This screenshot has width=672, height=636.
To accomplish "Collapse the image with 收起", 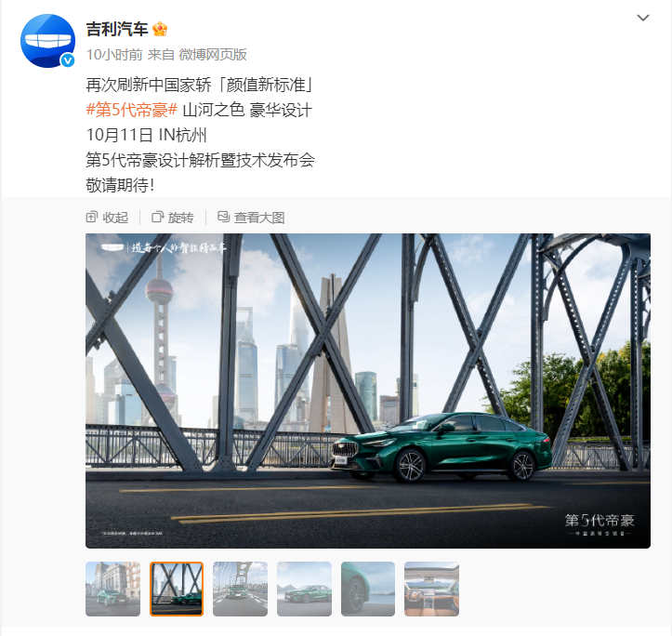I will coord(107,218).
